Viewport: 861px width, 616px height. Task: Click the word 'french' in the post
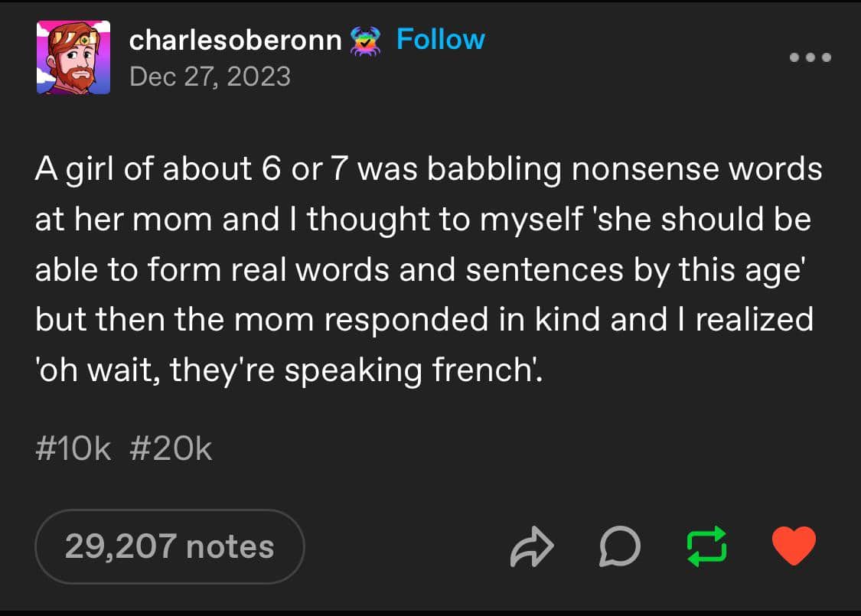[484, 371]
